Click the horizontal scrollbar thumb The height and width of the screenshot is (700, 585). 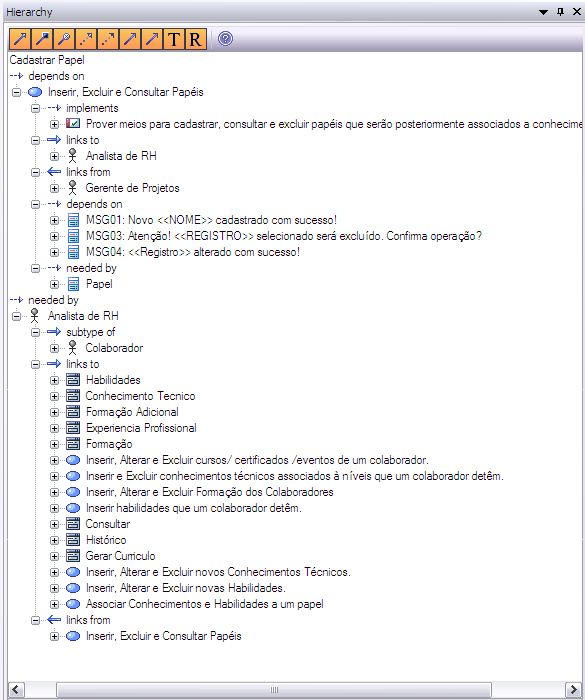click(274, 690)
